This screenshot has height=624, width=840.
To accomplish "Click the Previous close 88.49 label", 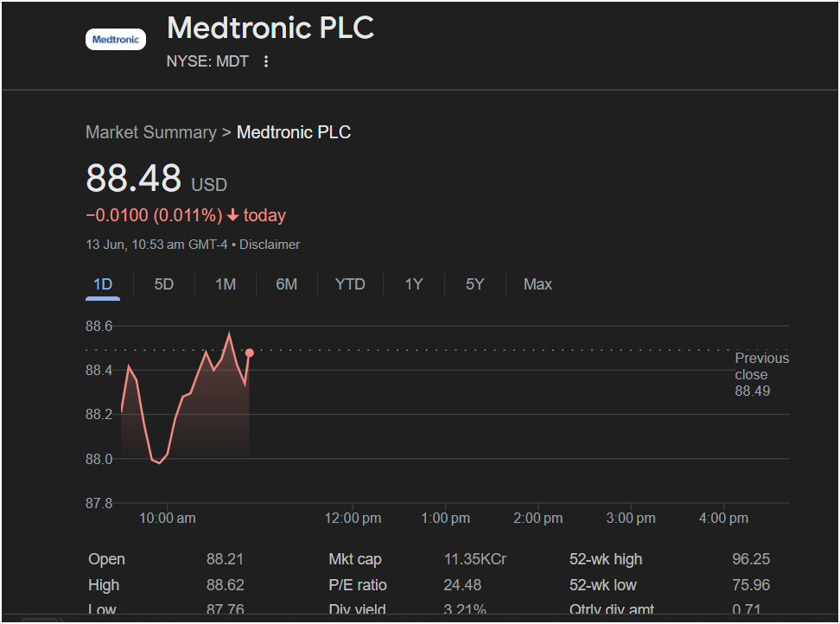I will point(760,374).
